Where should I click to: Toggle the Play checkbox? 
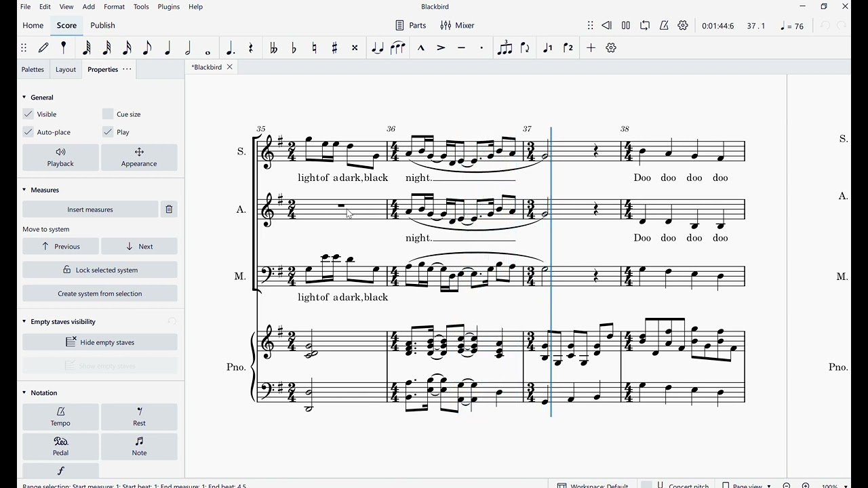pos(108,132)
